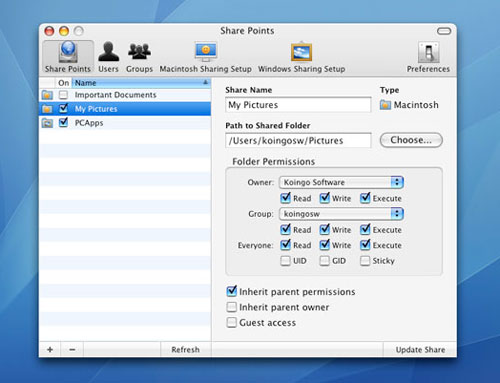The image size is (500, 383).
Task: Click the Refresh button
Action: click(185, 350)
